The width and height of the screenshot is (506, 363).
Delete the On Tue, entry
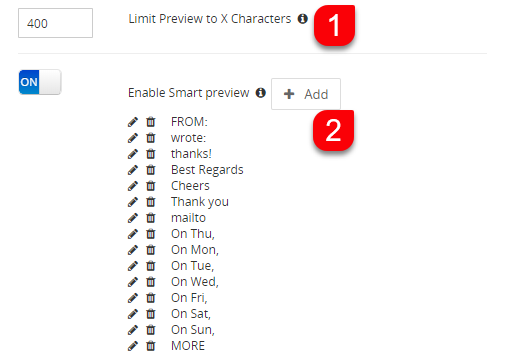click(x=151, y=266)
